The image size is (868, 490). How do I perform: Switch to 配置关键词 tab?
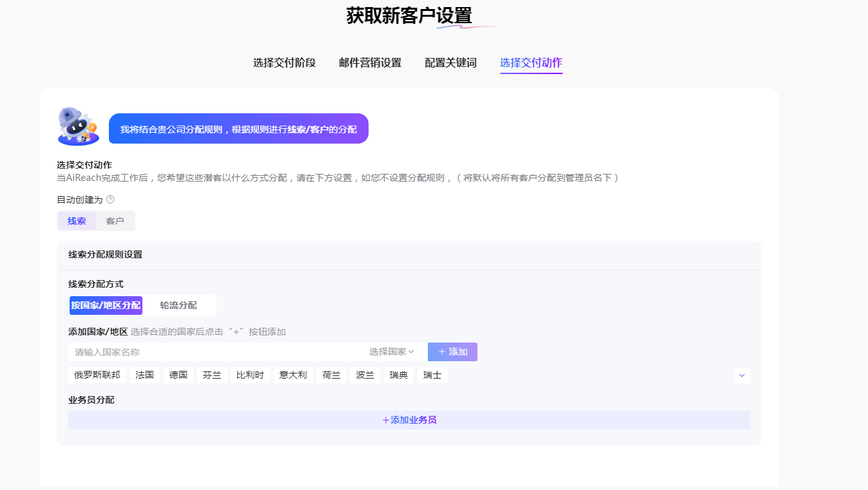coord(450,62)
